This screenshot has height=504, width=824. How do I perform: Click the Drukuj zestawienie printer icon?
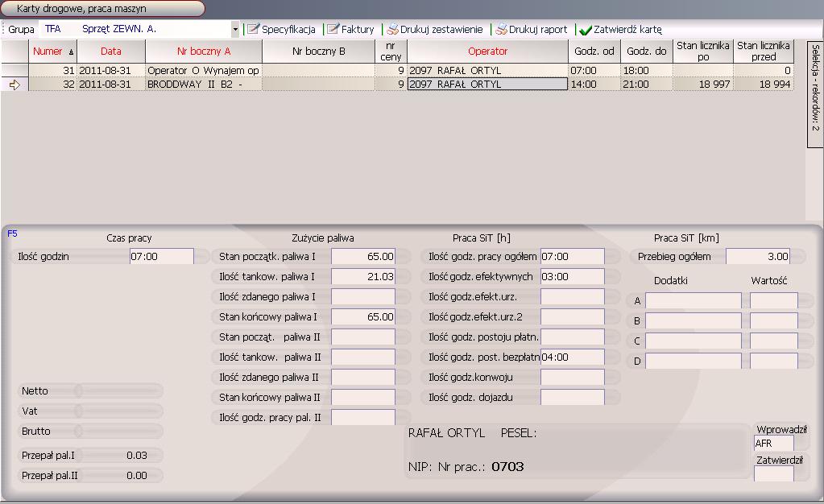click(x=392, y=30)
